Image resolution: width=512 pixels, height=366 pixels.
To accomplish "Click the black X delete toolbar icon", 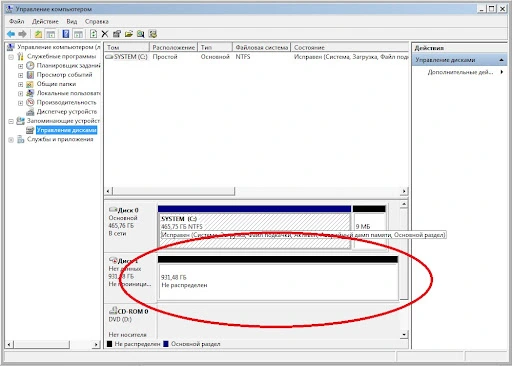I will tap(105, 34).
